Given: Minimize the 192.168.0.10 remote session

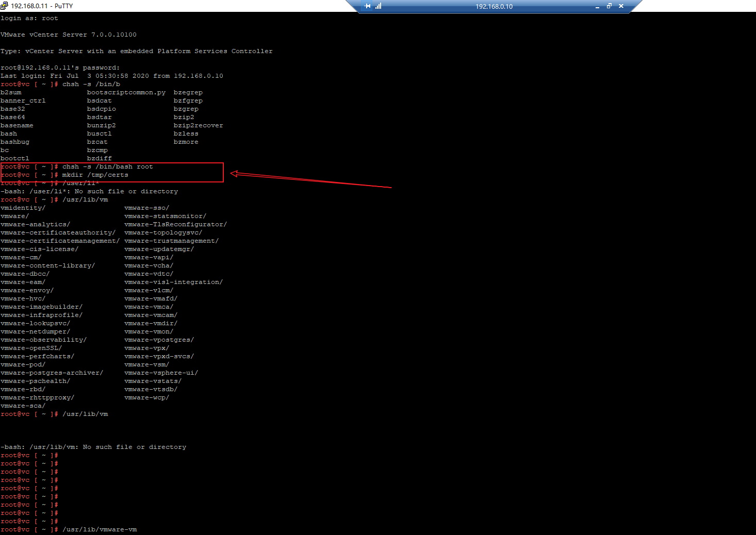Looking at the screenshot, I should [x=597, y=6].
